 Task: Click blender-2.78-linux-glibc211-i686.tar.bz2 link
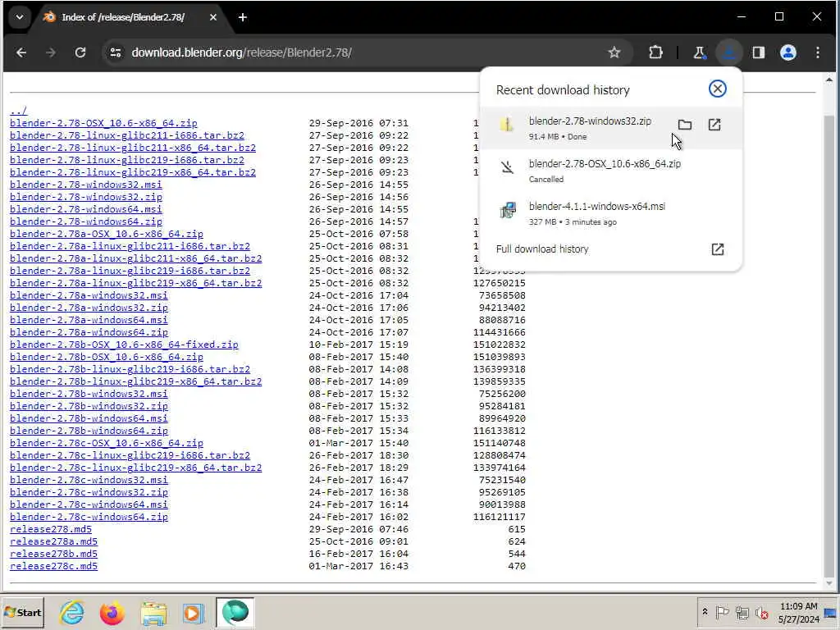tap(127, 135)
